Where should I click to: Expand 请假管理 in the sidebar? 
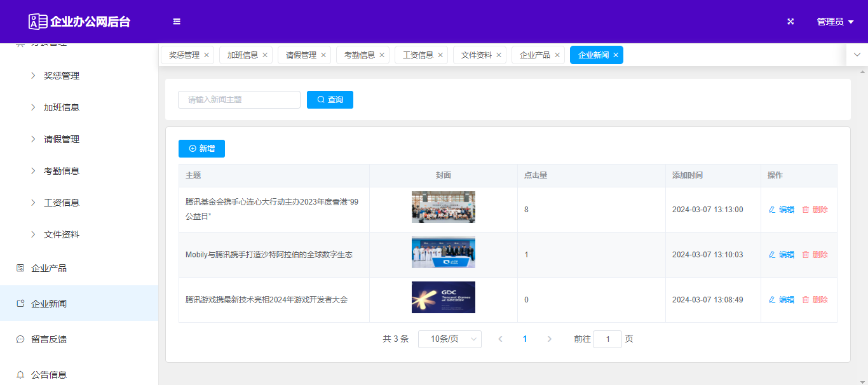click(x=61, y=139)
